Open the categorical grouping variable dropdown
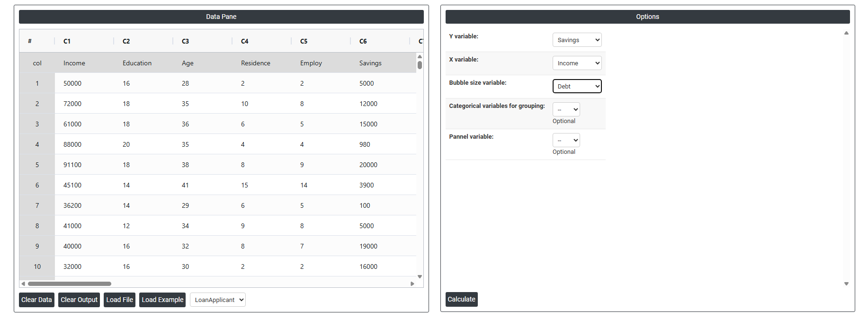The height and width of the screenshot is (320, 868). click(x=566, y=110)
